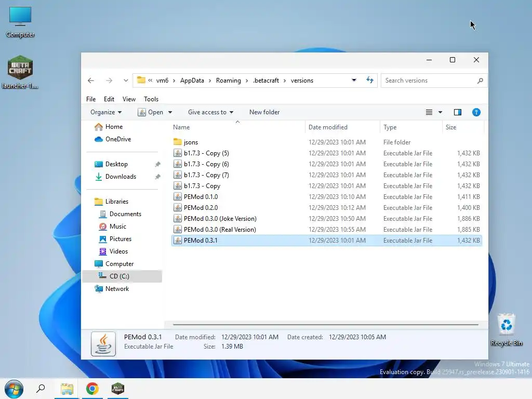Create a New folder
The image size is (532, 399).
[x=264, y=112]
